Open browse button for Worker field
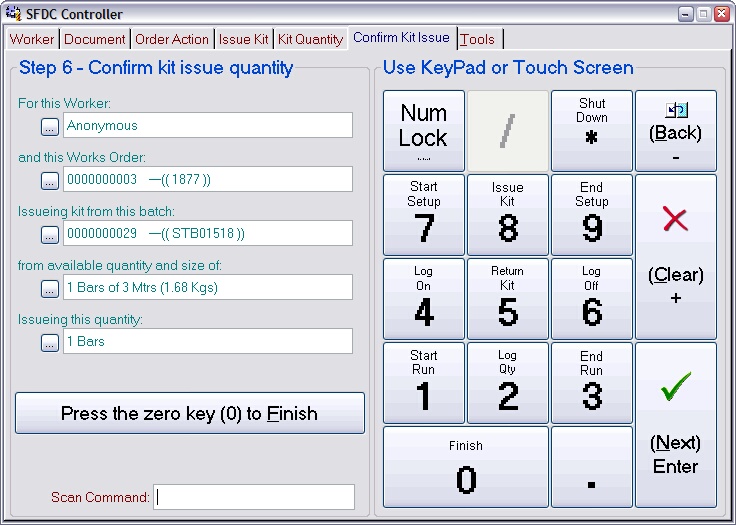736x525 pixels. 50,126
